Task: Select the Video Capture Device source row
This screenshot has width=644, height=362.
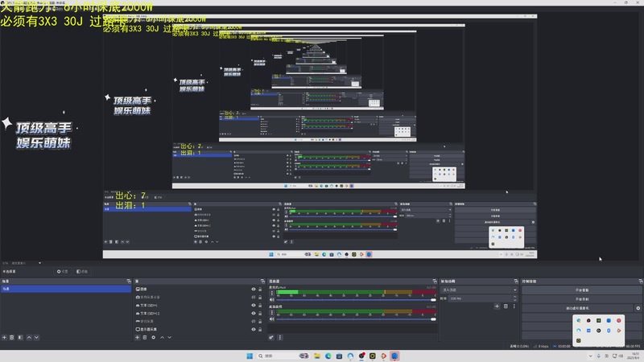Action: 200,297
